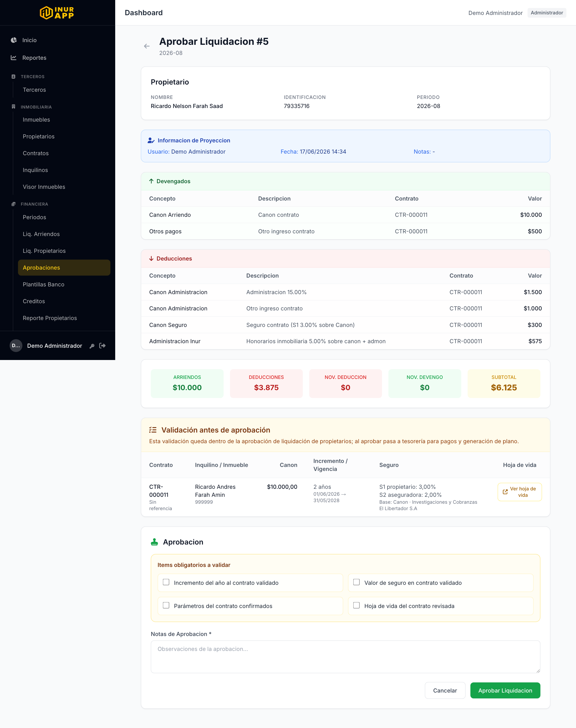Image resolution: width=576 pixels, height=728 pixels.
Task: Check Parámetros del contrato confirmados
Action: (166, 606)
